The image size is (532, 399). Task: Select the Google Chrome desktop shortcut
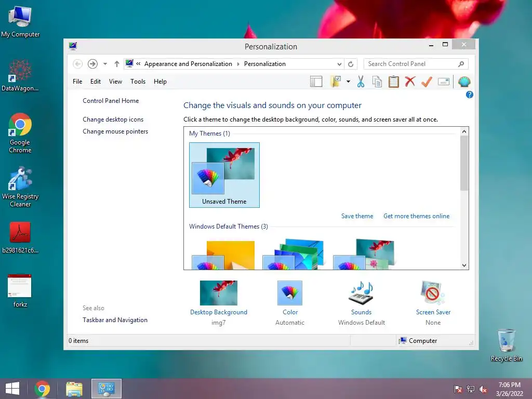coord(20,133)
